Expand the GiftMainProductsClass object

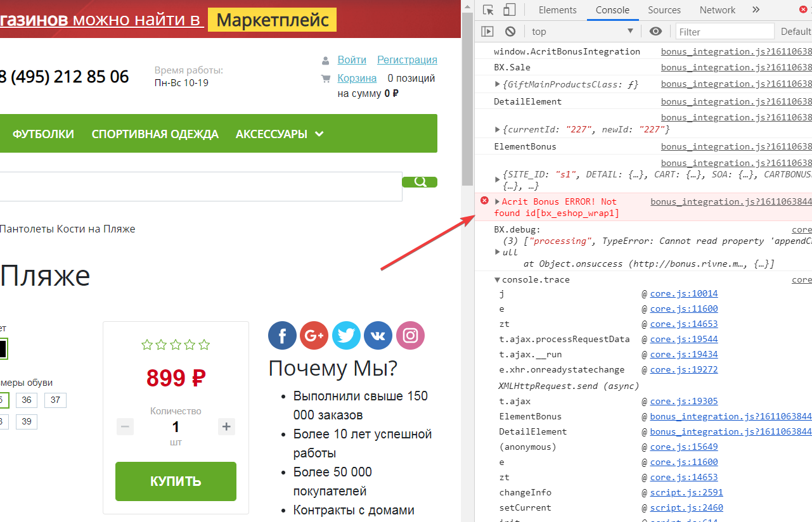click(498, 84)
